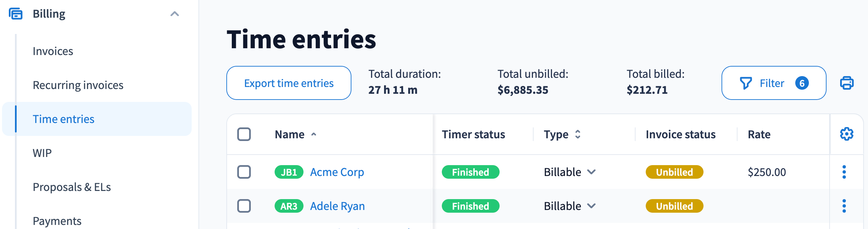868x229 pixels.
Task: Click the JB1 assignee badge
Action: [x=289, y=172]
